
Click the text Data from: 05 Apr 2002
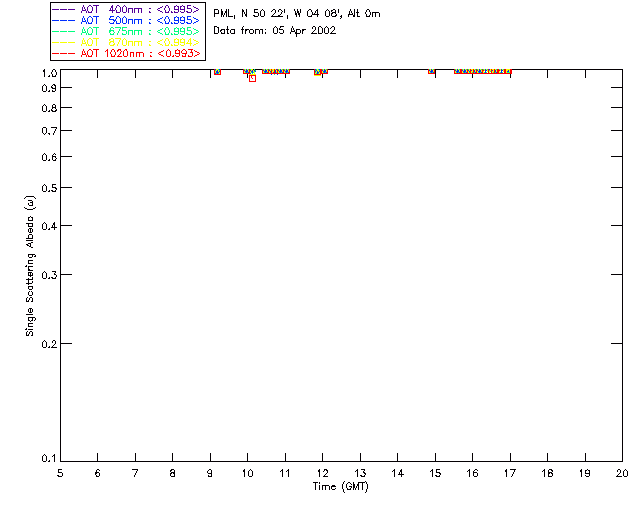click(275, 30)
